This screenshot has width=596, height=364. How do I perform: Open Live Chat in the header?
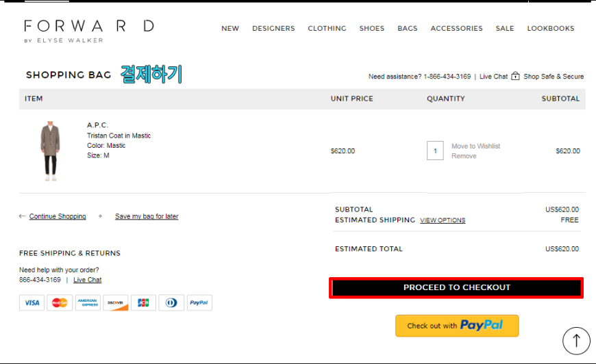click(493, 77)
